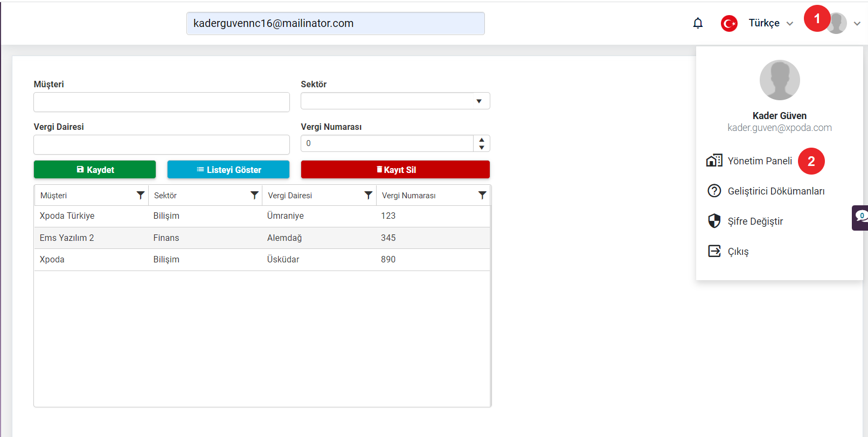Screen dimensions: 868x437
Task: Open the Sektör combo box
Action: point(395,101)
